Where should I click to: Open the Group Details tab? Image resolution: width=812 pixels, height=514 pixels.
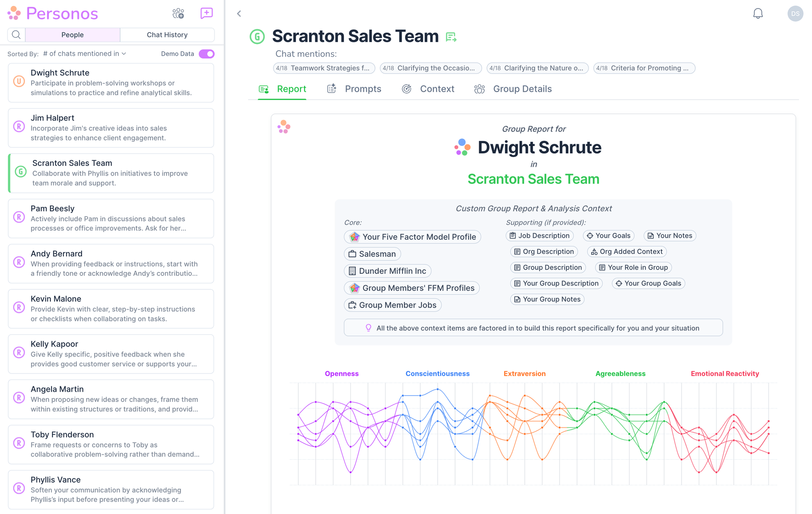click(521, 89)
